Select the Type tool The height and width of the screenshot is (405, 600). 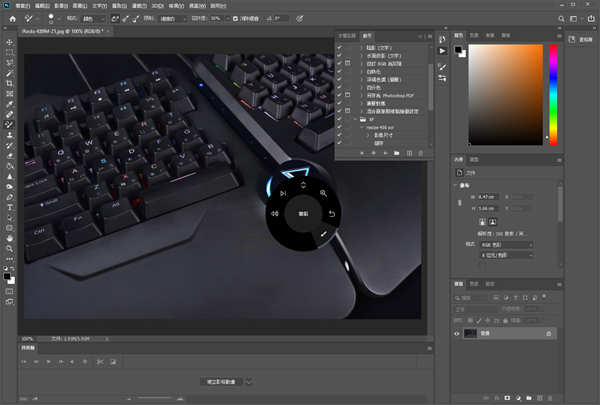10,207
